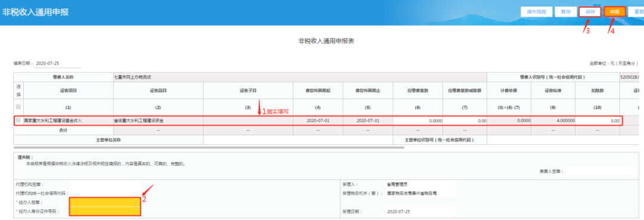This screenshot has height=220, width=644.
Task: Click the 费款所属期起 column header
Action: pos(318,90)
